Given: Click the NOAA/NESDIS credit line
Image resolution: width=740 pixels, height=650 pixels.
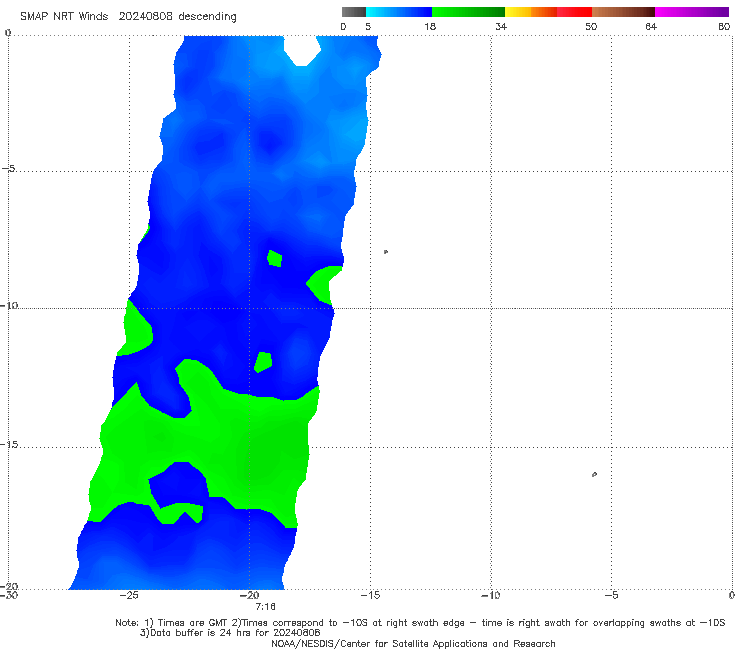Looking at the screenshot, I should [x=413, y=644].
